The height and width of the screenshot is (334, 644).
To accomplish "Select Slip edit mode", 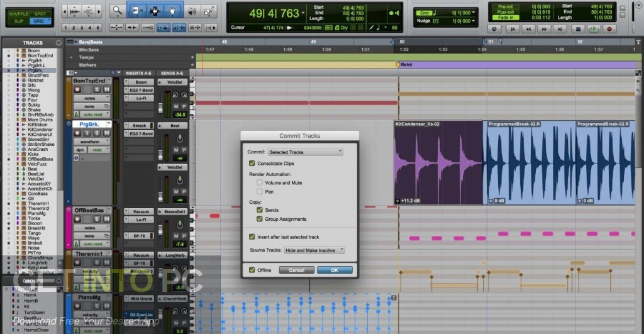I will (x=19, y=21).
